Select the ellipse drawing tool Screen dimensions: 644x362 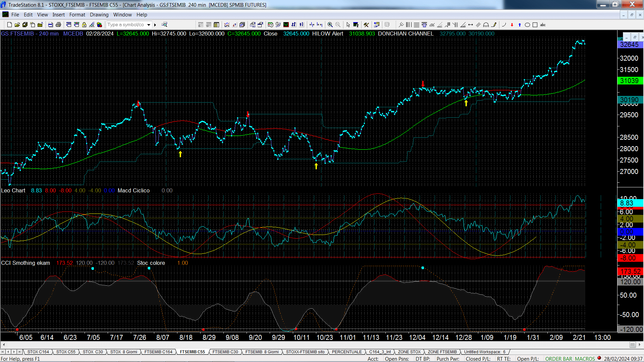(x=527, y=25)
